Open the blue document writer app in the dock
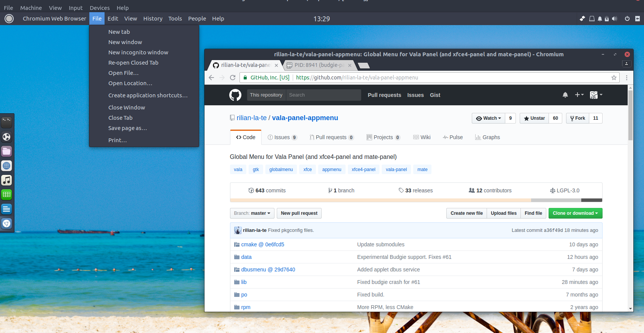Screen dimensions: 644x333 pyautogui.click(x=6, y=209)
